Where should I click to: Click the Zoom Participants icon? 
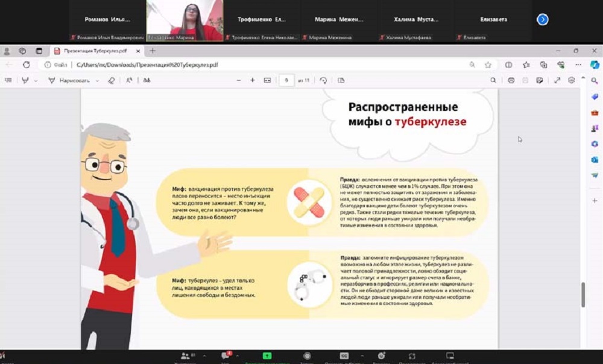(x=185, y=356)
